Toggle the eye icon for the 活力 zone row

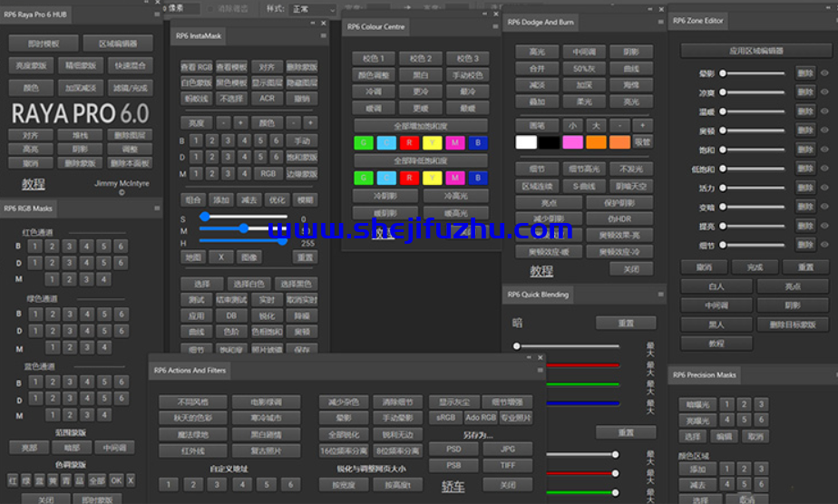tap(825, 188)
